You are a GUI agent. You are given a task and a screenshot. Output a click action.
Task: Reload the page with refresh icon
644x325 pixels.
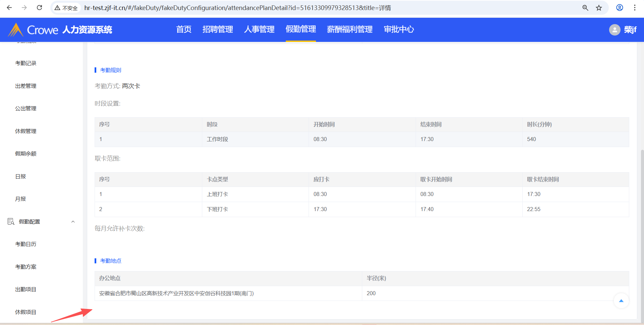(39, 8)
